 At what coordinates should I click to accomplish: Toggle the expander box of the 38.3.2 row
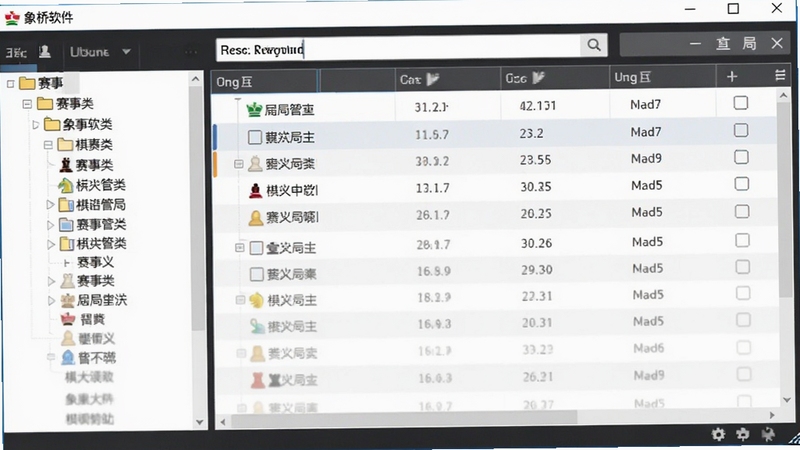(238, 164)
